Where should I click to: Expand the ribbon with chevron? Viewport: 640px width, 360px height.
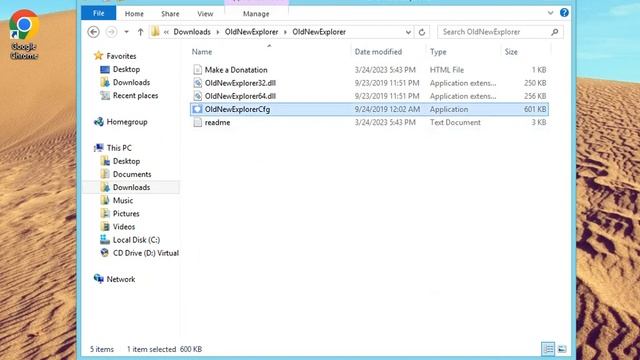[x=550, y=13]
